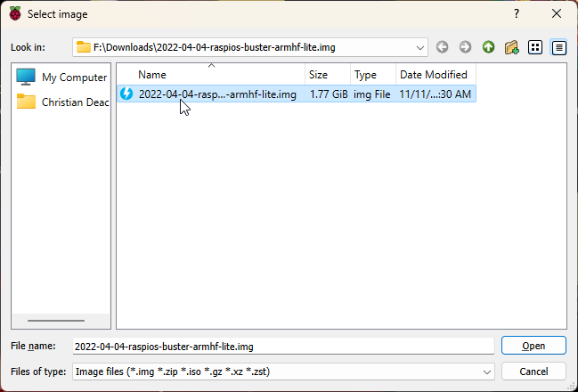Sort files by the Size column header
The width and height of the screenshot is (578, 392).
tap(328, 75)
